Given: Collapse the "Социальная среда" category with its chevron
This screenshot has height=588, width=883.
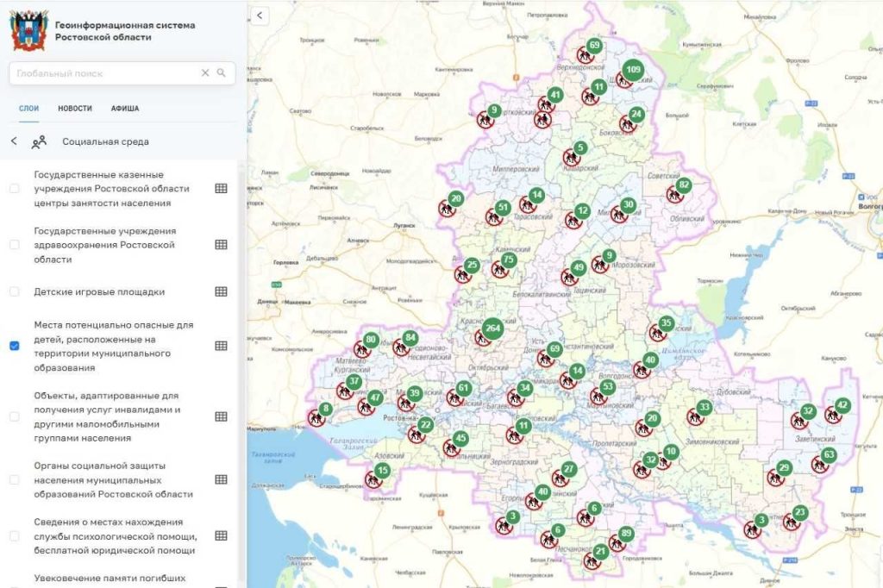Looking at the screenshot, I should (x=15, y=141).
